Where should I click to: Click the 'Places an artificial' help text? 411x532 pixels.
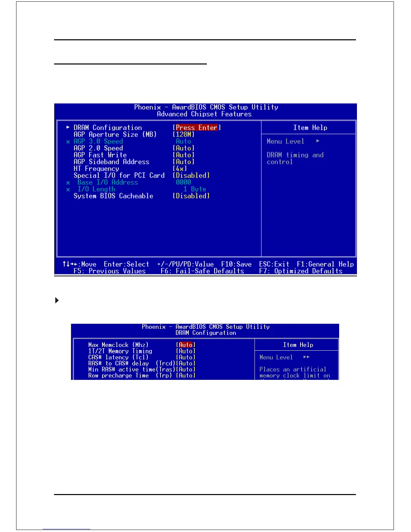[x=293, y=369]
